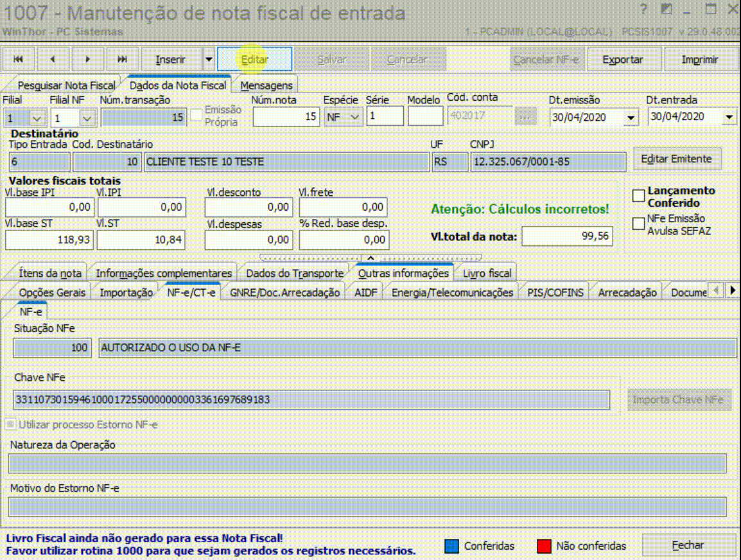Expand the Filial NF dropdown
Viewport: 741px width, 560px height.
[87, 117]
